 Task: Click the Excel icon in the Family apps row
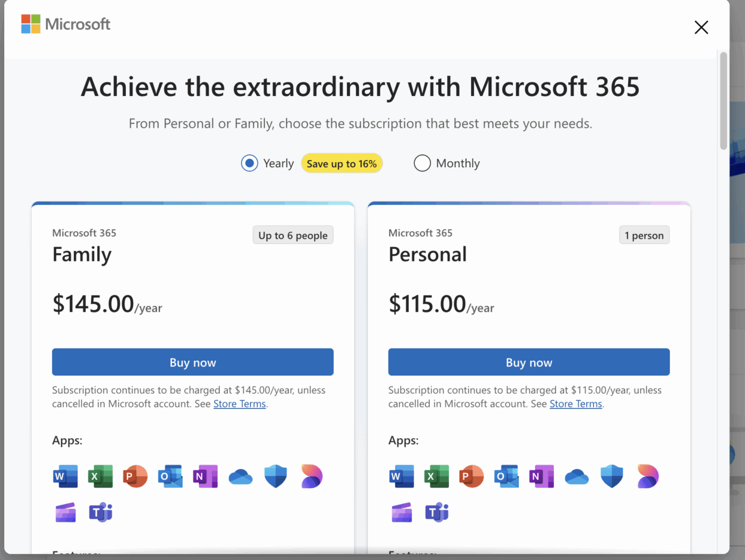tap(100, 476)
